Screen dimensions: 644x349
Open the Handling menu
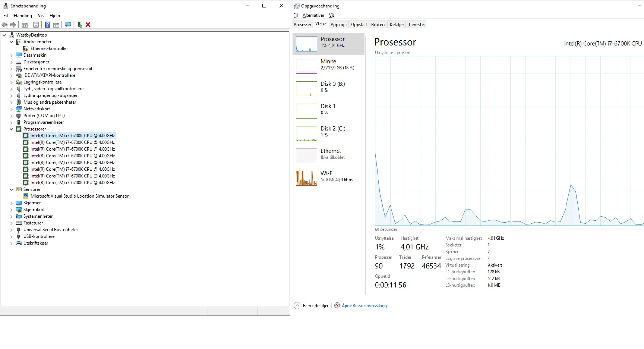click(x=23, y=16)
